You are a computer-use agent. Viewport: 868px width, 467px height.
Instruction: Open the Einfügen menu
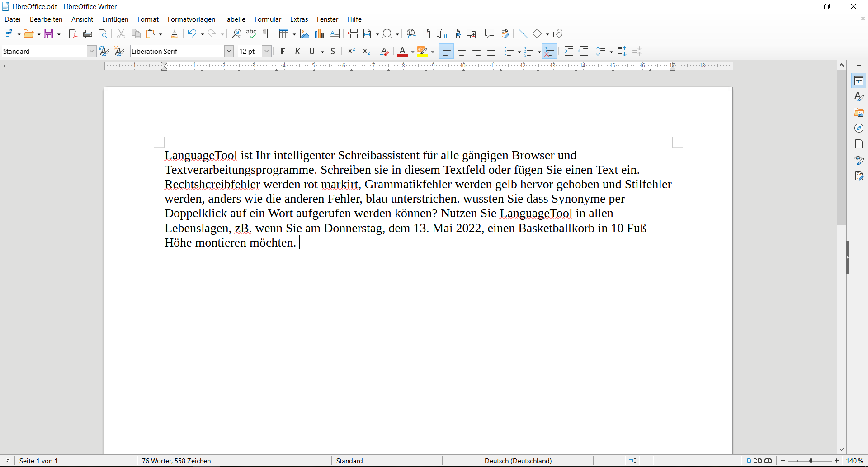point(115,19)
